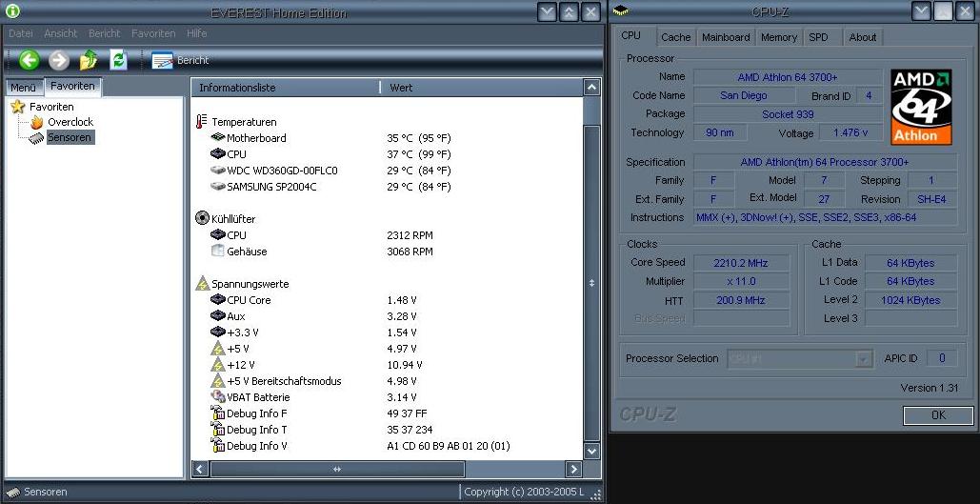Viewport: 980px width, 504px height.
Task: Switch to CPU-Z Memory tab
Action: pos(779,37)
